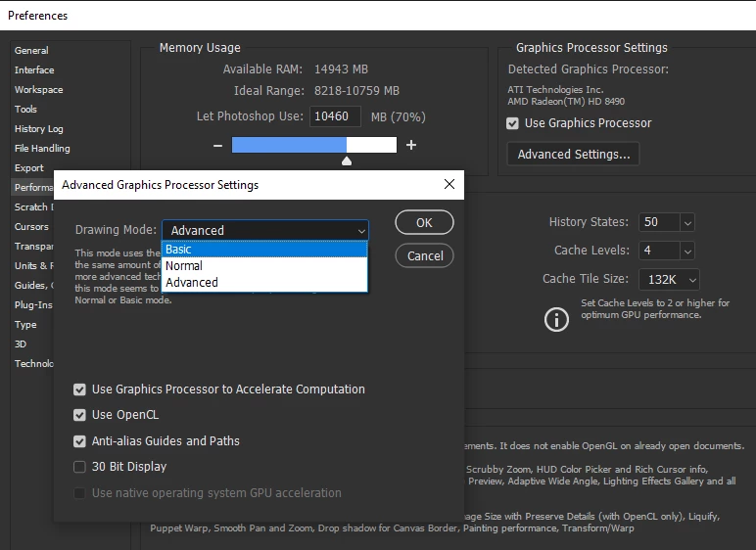Decrease memory with the minus icon
Image resolution: width=756 pixels, height=550 pixels.
218,145
